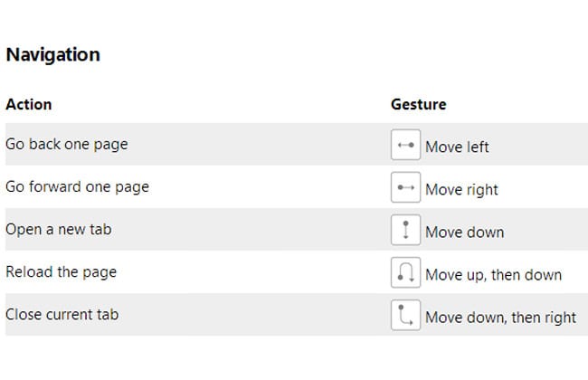Click the Move right gesture icon
The height and width of the screenshot is (380, 588).
pyautogui.click(x=405, y=187)
